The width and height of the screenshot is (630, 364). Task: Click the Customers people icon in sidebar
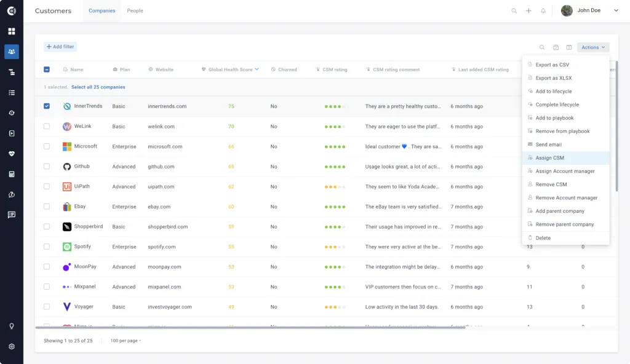12,52
